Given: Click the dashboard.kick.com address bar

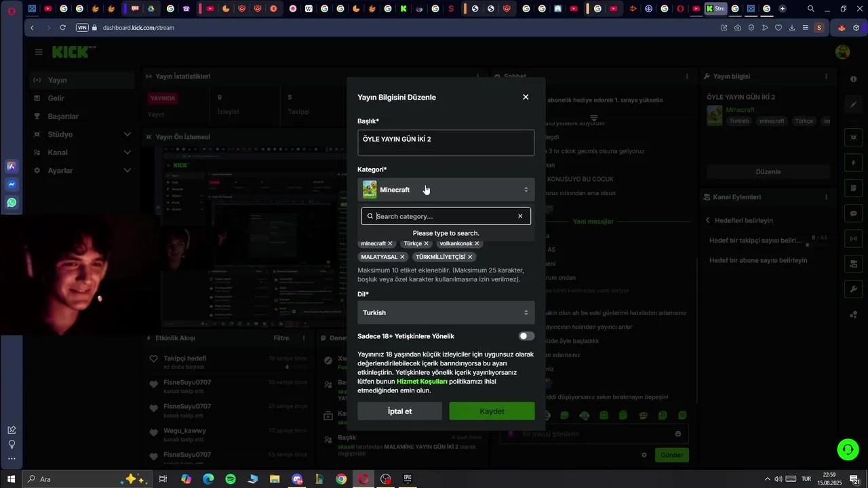Looking at the screenshot, I should pos(138,28).
